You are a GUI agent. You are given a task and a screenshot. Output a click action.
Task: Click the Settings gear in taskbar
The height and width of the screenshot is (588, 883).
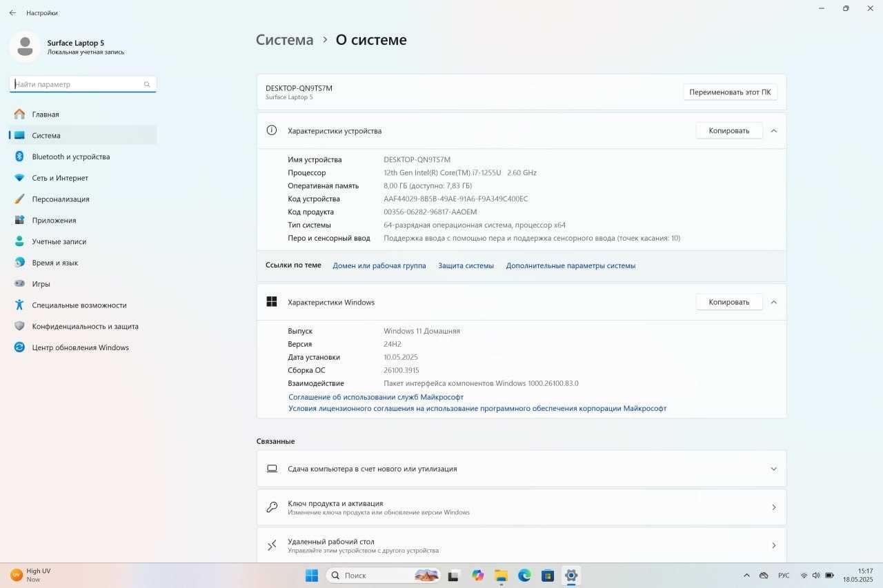(571, 575)
